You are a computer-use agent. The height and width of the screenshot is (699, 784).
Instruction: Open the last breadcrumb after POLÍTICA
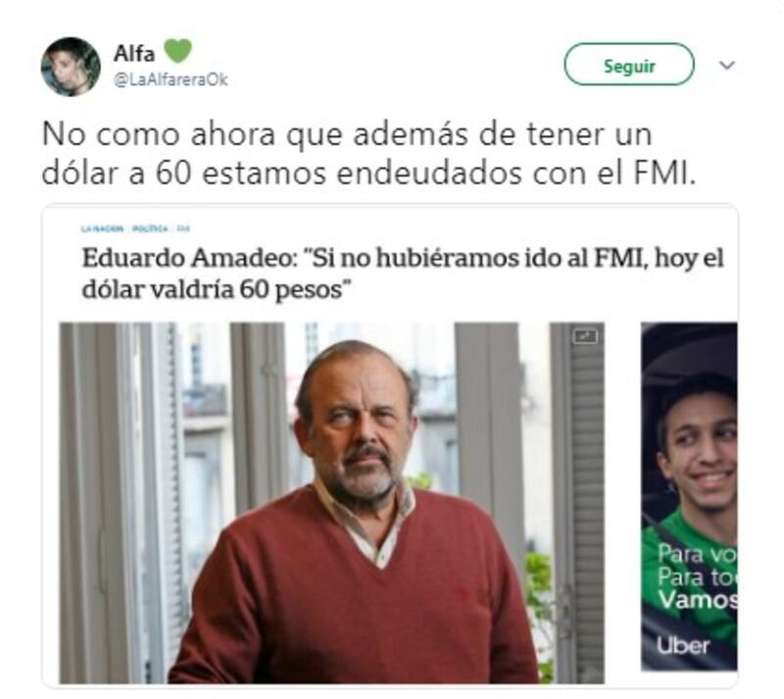[183, 228]
